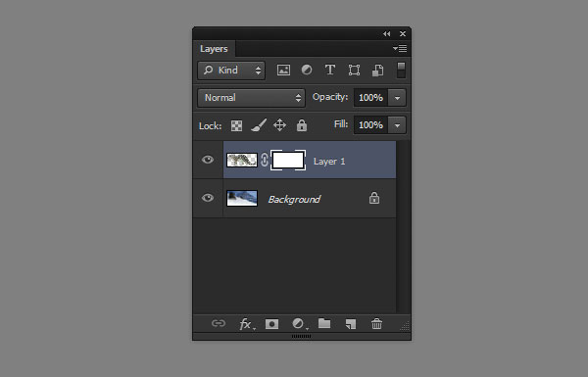The width and height of the screenshot is (588, 377).
Task: Click the Link layers icon
Action: tap(219, 323)
